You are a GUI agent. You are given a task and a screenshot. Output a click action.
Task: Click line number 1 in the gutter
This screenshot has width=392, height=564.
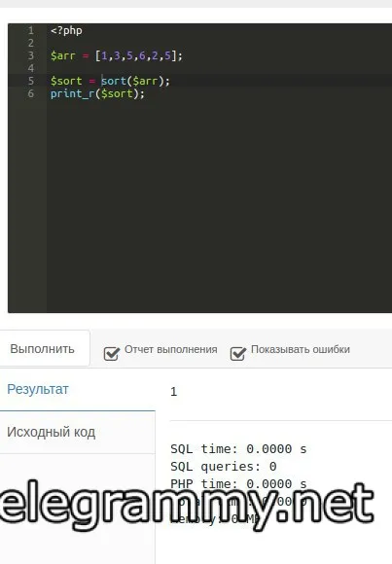click(30, 30)
